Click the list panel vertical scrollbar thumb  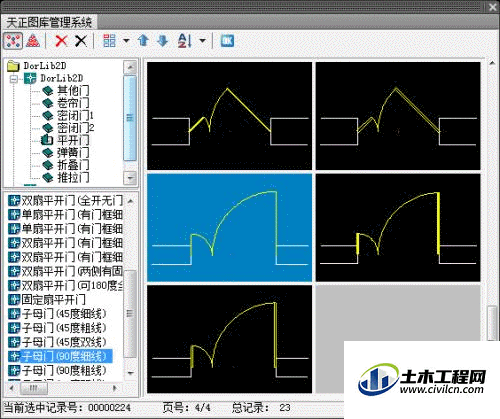coord(130,313)
